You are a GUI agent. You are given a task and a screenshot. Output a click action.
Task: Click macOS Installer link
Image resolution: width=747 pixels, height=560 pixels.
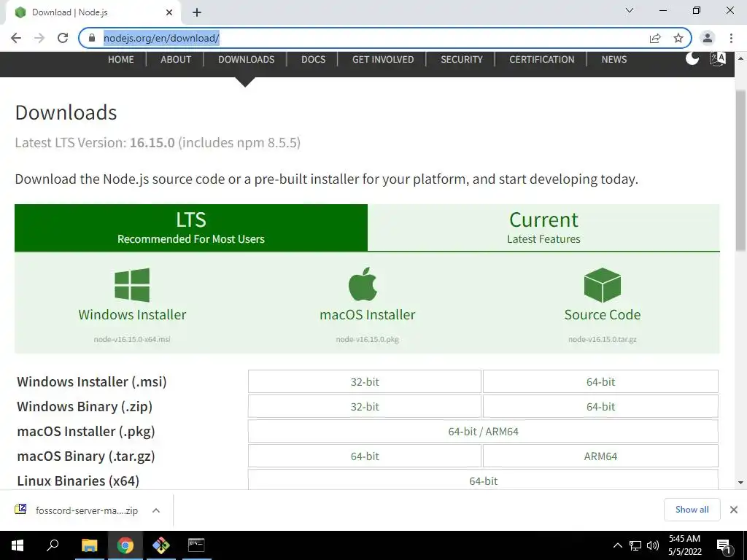coord(368,315)
